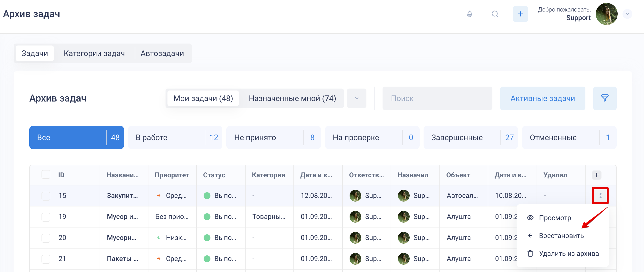Open the Автозадачи tab

(162, 53)
